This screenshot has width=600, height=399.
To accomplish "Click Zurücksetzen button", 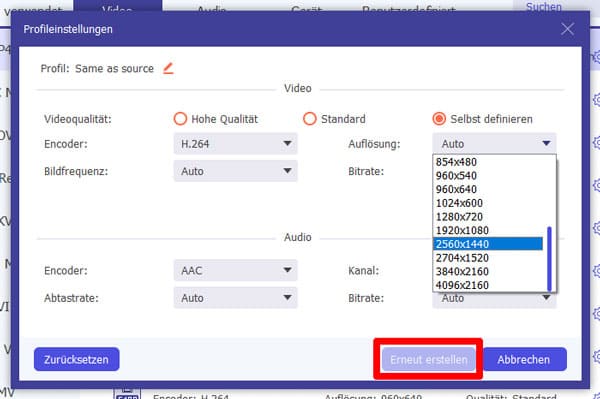I will (77, 360).
